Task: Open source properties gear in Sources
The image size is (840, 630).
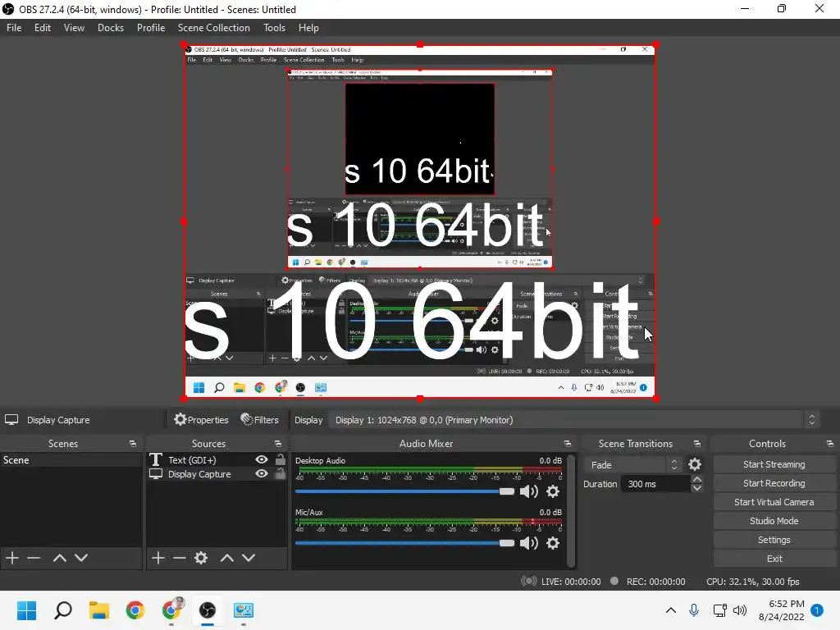Action: (201, 558)
